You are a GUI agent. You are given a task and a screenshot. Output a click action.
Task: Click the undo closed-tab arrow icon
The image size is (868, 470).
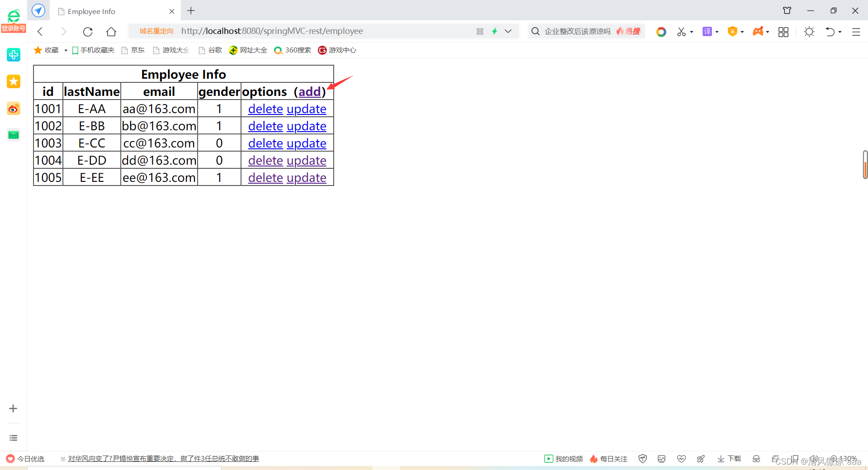tap(830, 32)
